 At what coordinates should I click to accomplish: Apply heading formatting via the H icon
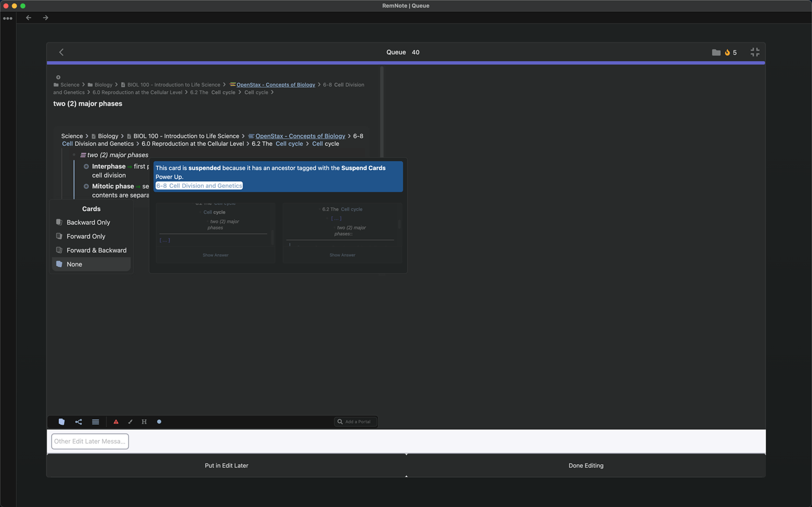pyautogui.click(x=144, y=422)
